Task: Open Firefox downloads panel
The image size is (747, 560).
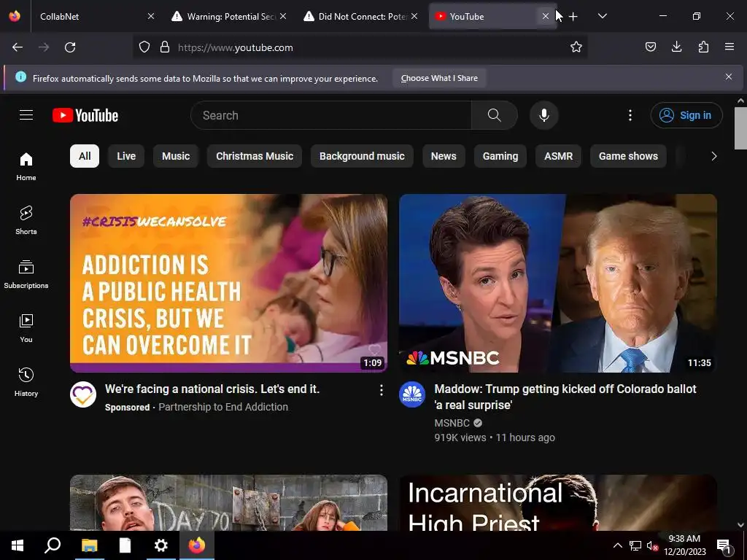Action: (676, 47)
